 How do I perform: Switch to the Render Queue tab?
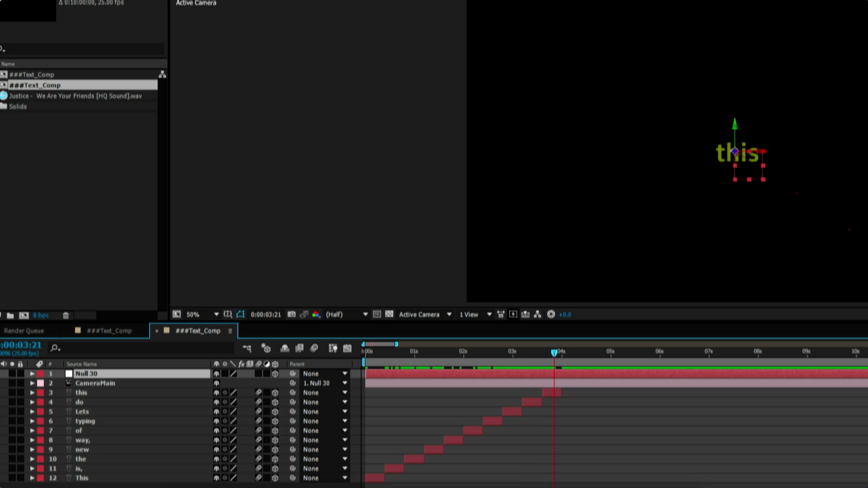[x=24, y=331]
